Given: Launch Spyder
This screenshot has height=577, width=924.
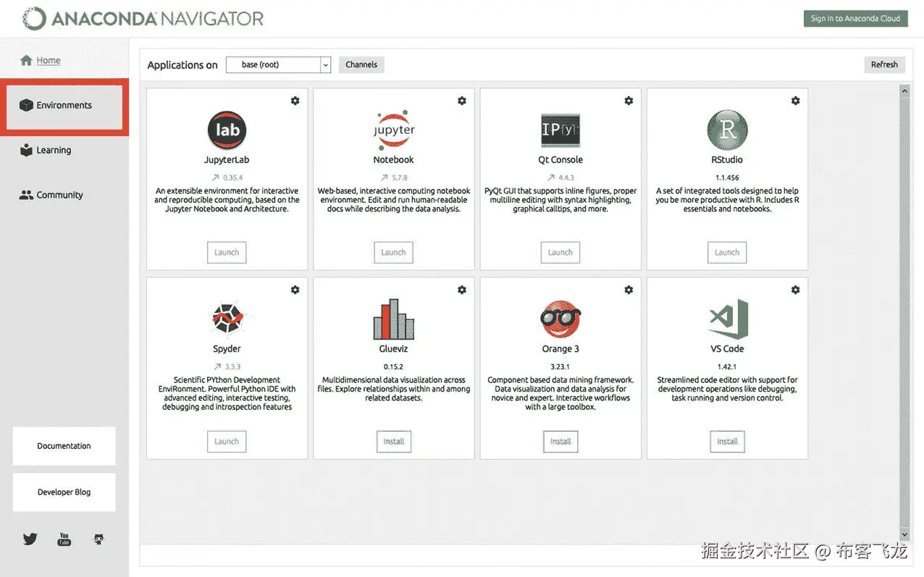Looking at the screenshot, I should (227, 442).
